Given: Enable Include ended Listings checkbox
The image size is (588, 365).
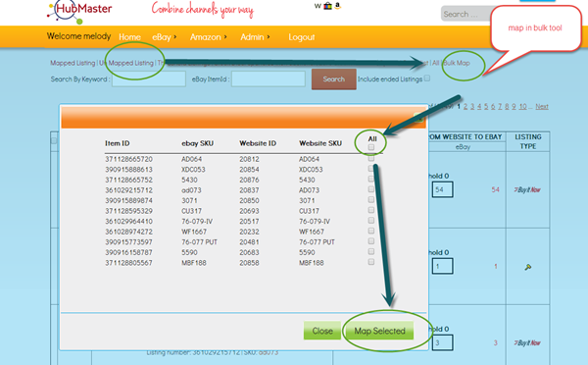Looking at the screenshot, I should [427, 78].
